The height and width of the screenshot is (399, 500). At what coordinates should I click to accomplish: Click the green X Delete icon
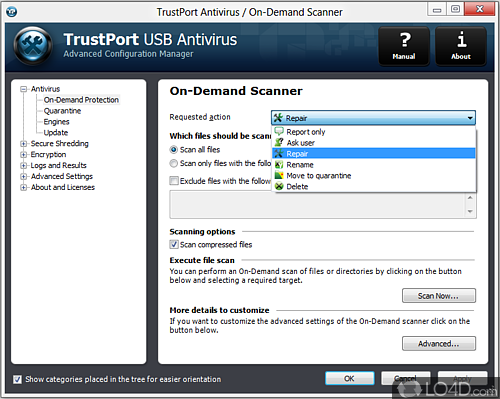tap(279, 186)
